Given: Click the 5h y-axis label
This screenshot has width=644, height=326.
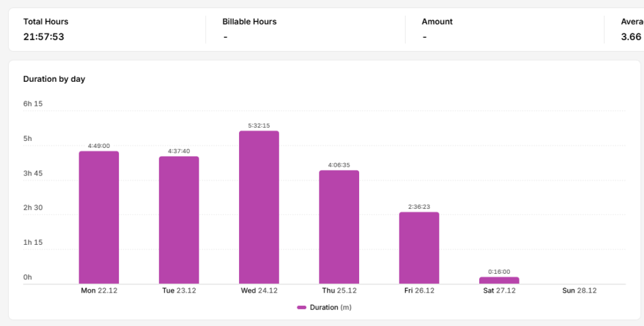Looking at the screenshot, I should tap(28, 138).
